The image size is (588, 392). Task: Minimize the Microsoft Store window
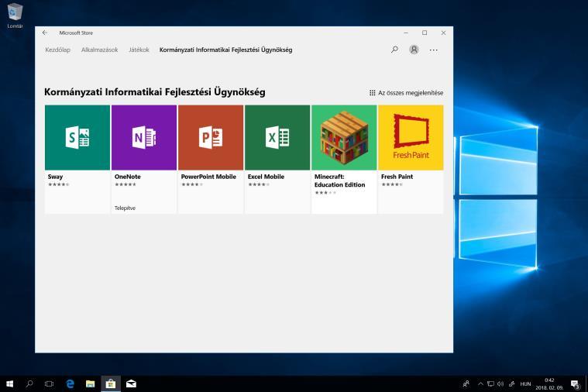point(406,33)
